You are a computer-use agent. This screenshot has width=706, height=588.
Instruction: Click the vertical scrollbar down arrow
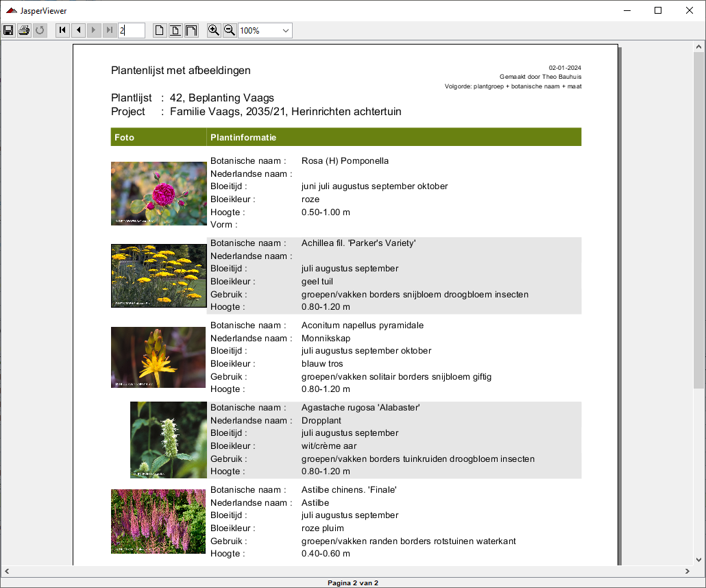[x=698, y=559]
